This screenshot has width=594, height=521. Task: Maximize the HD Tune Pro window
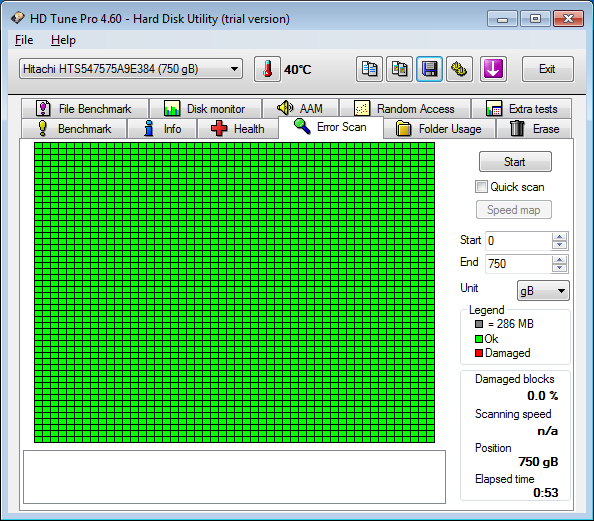coord(535,19)
